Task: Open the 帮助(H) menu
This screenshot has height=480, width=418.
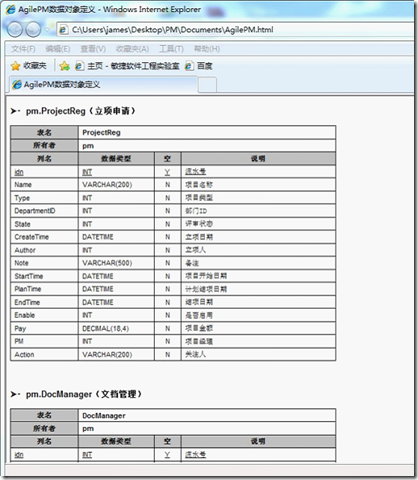Action: (x=207, y=49)
